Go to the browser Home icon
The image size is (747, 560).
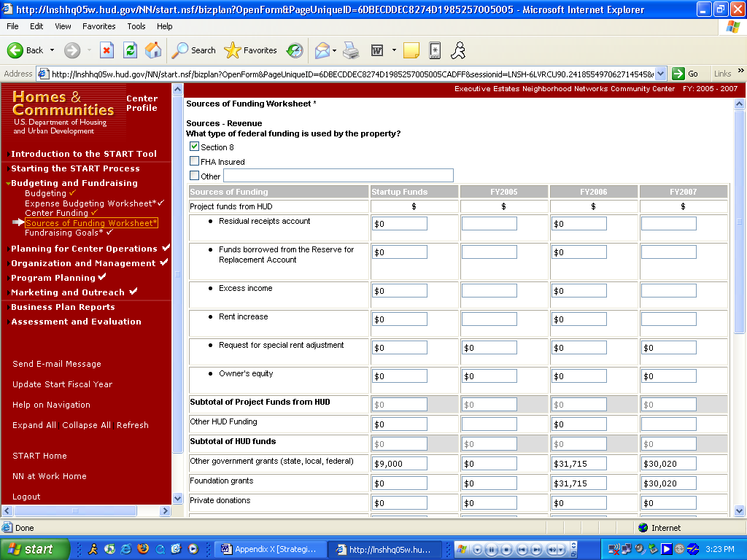[153, 50]
